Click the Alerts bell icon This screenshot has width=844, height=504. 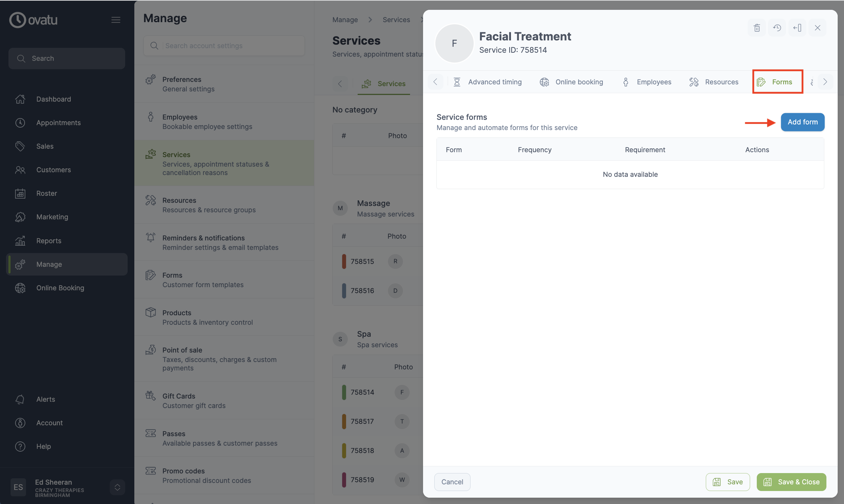(20, 399)
